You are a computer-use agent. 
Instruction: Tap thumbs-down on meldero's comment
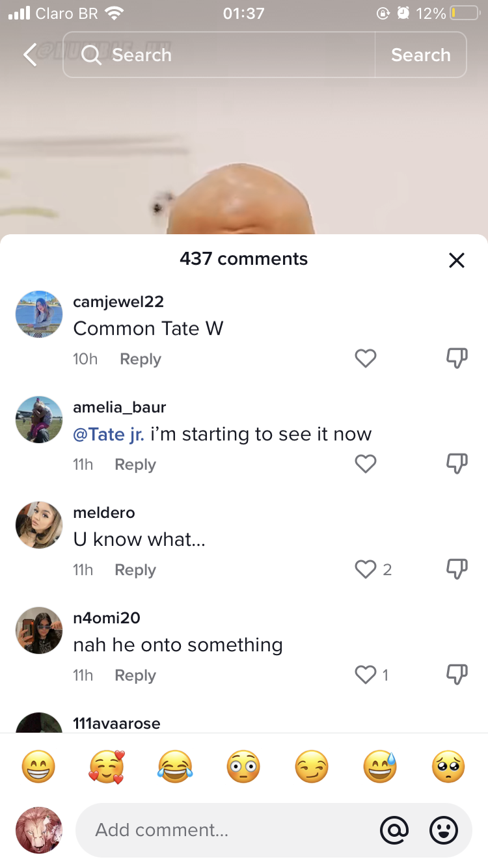457,569
